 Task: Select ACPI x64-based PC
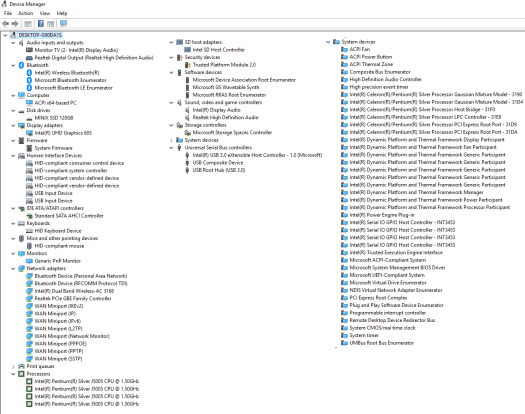click(x=56, y=103)
